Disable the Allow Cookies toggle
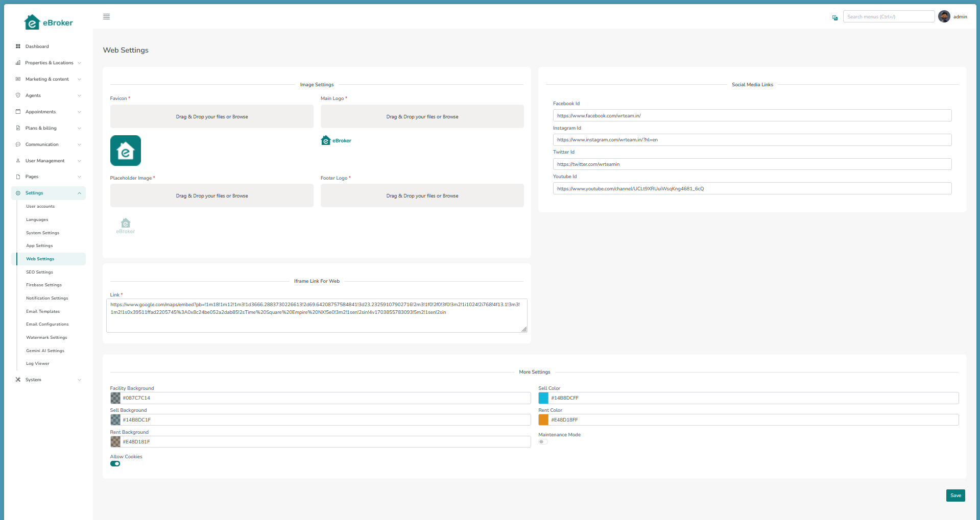 pyautogui.click(x=115, y=463)
